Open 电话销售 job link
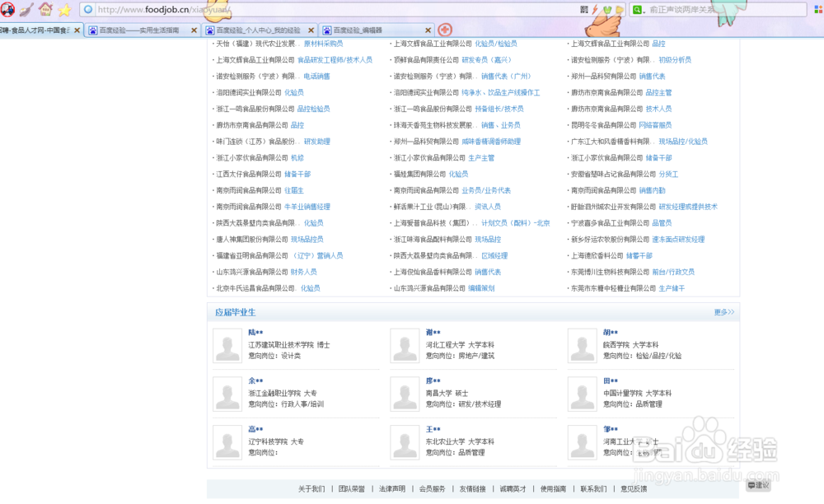Image resolution: width=824 pixels, height=504 pixels. (317, 76)
